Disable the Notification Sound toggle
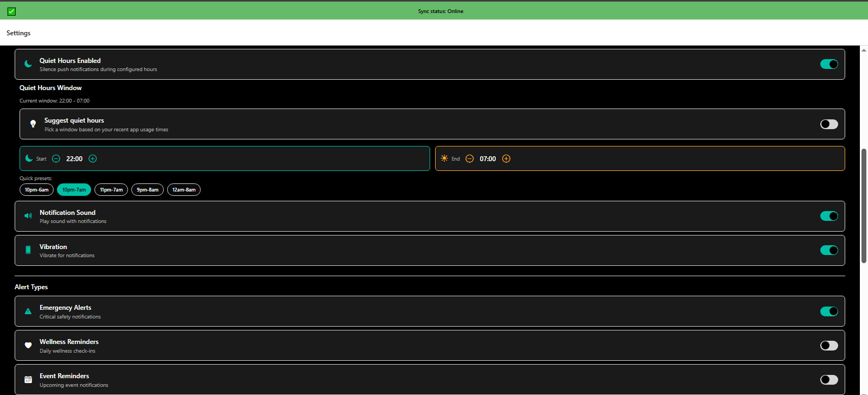The width and height of the screenshot is (868, 395). point(829,216)
